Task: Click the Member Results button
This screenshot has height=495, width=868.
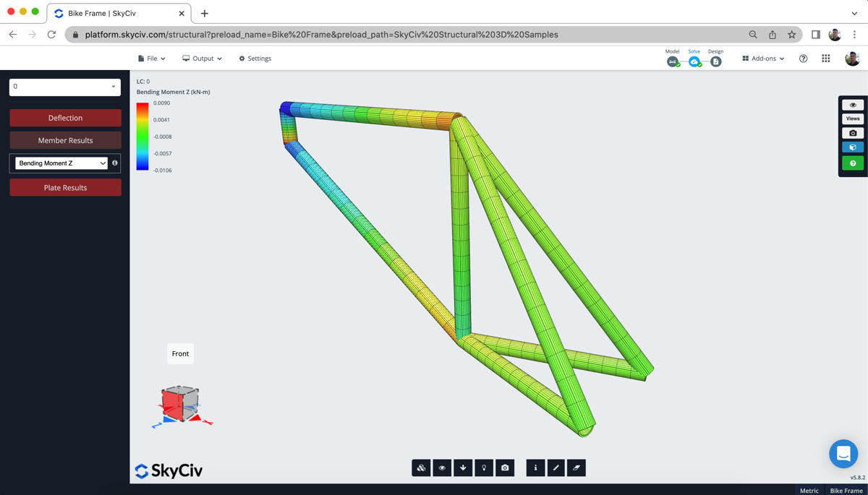Action: click(x=65, y=139)
